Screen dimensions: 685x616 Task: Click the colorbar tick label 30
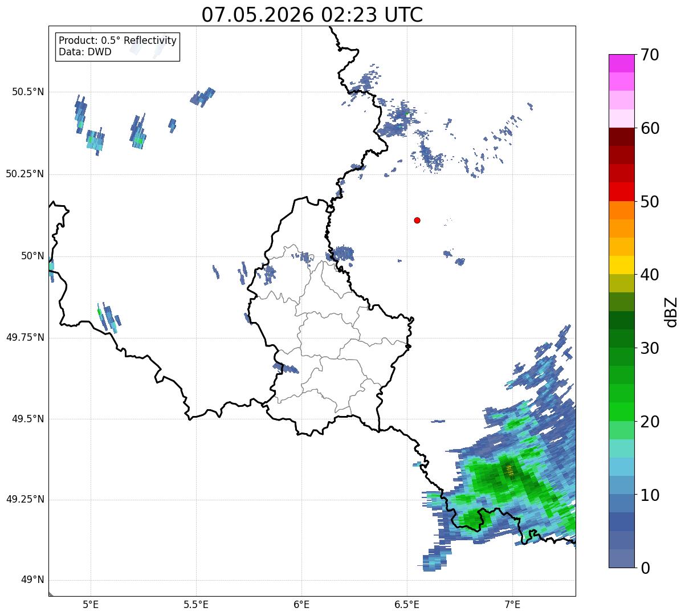pos(649,348)
